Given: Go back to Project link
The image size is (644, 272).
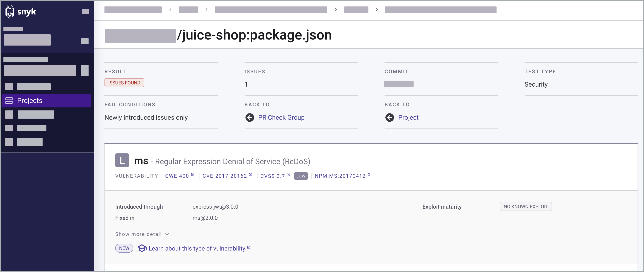Looking at the screenshot, I should click(408, 117).
